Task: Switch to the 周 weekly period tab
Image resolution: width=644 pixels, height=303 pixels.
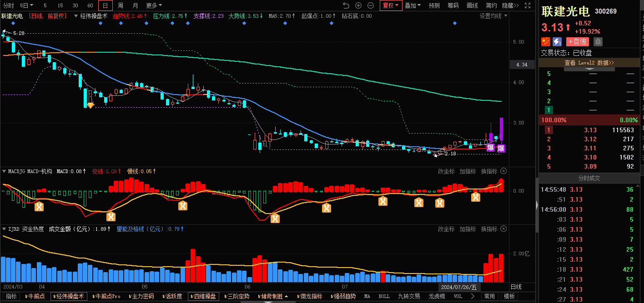Action: pos(121,5)
